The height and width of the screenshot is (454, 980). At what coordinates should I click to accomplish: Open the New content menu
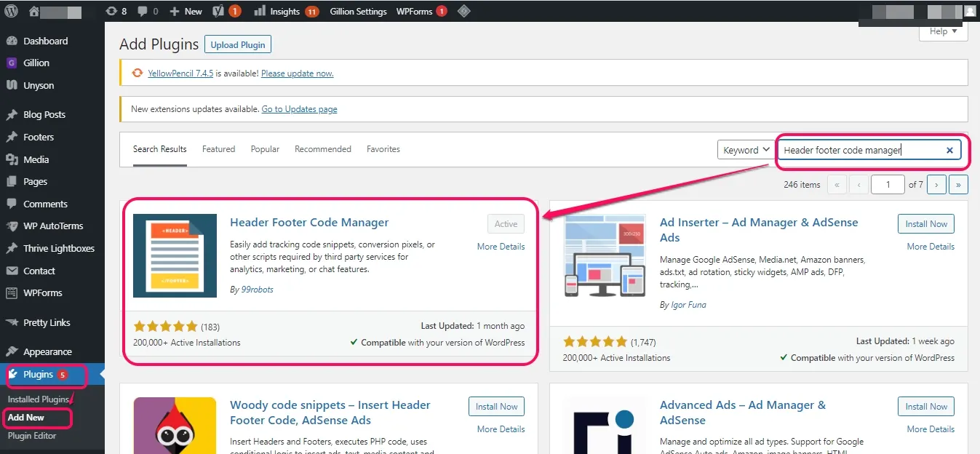click(x=186, y=11)
